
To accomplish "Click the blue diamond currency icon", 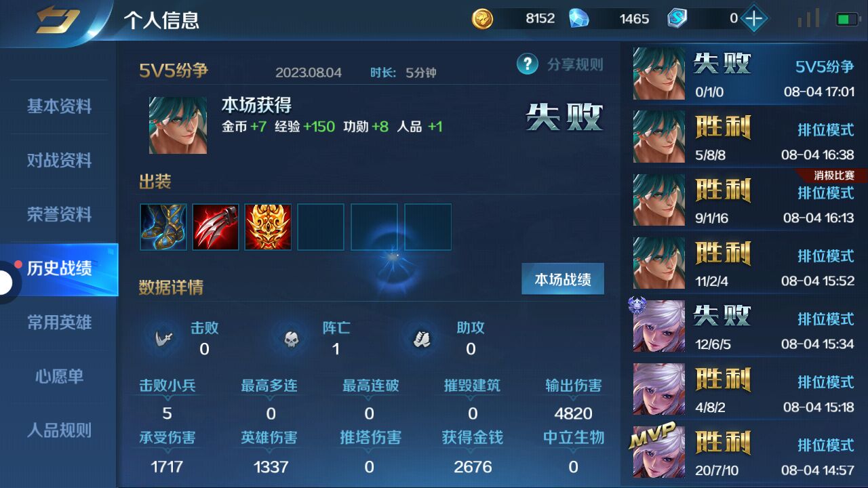I will 578,19.
